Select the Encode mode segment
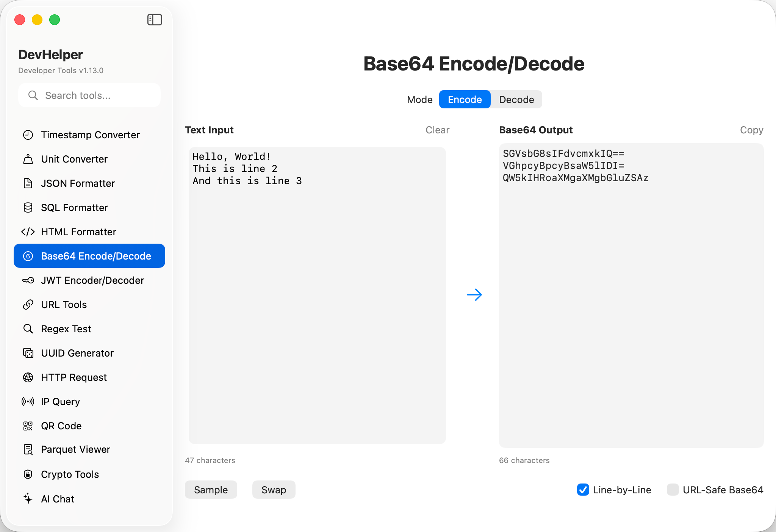 click(465, 100)
